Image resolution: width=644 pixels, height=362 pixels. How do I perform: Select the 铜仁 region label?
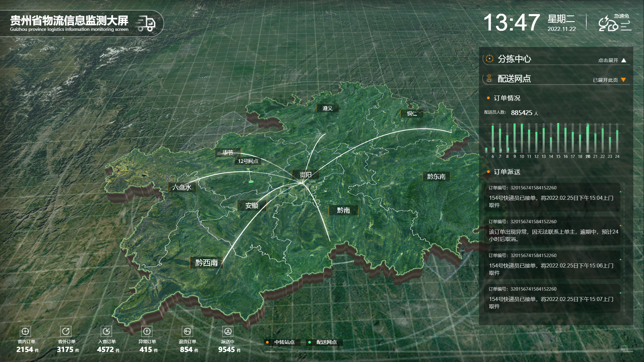coord(412,114)
